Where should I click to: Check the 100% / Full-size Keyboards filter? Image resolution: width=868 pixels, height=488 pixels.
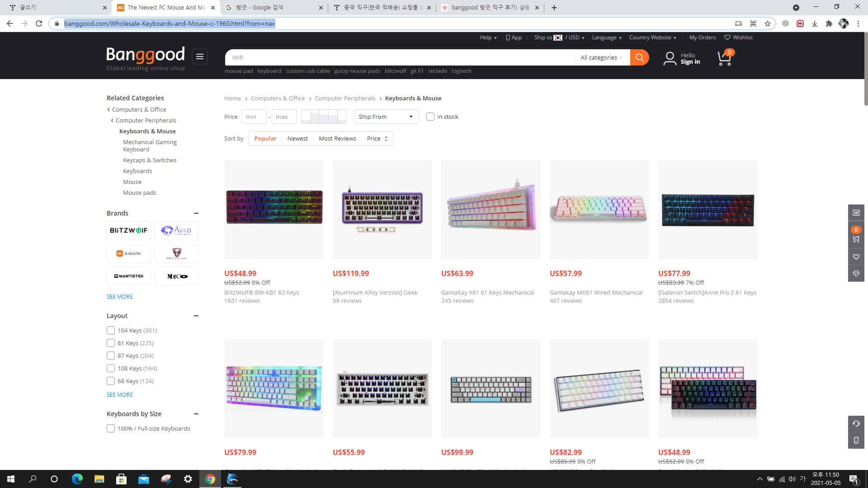tap(111, 428)
